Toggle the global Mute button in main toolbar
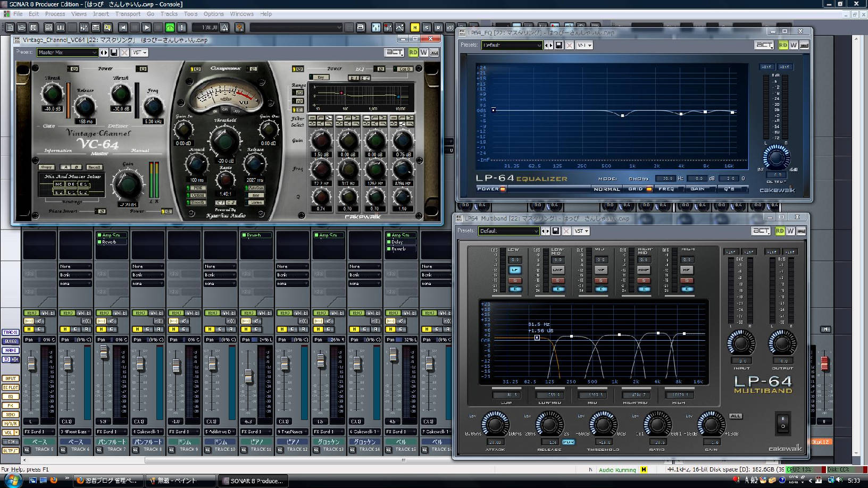Image resolution: width=868 pixels, height=488 pixels. coord(415,27)
